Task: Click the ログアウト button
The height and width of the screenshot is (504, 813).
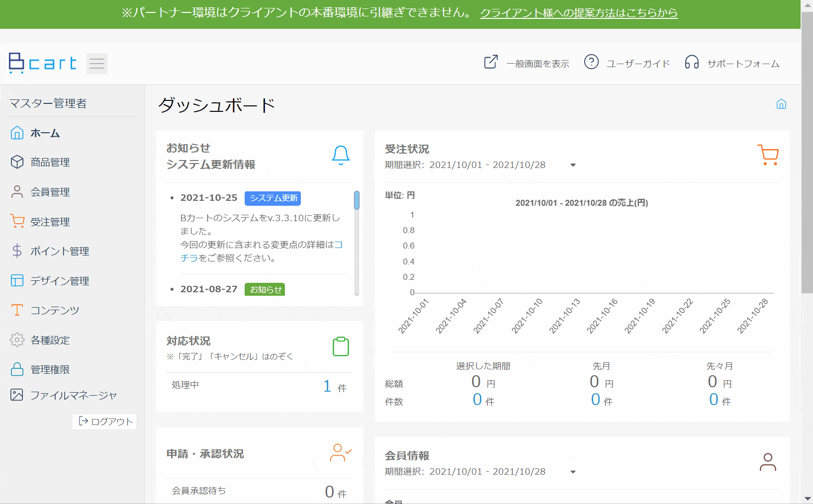Action: click(x=105, y=421)
